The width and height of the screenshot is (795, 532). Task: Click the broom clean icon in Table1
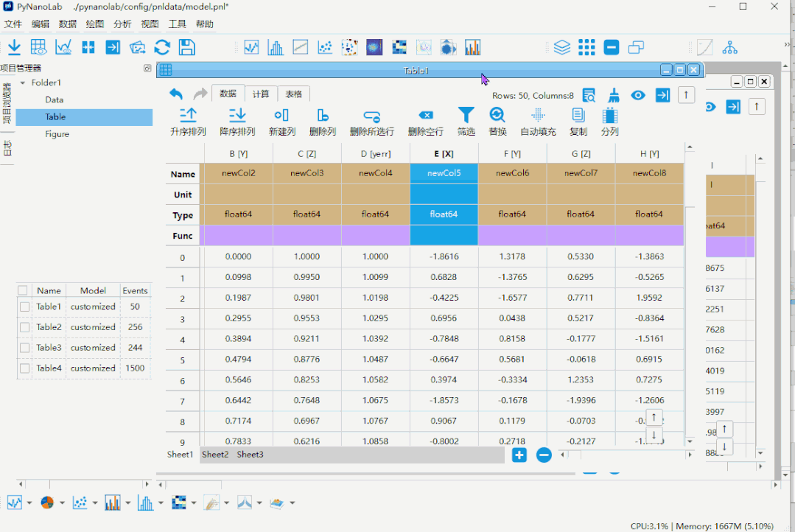click(614, 95)
